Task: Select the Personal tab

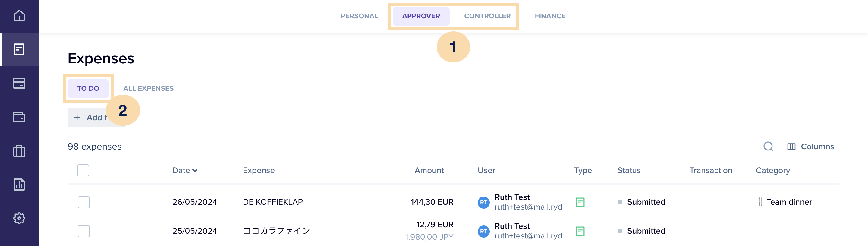Action: [359, 16]
